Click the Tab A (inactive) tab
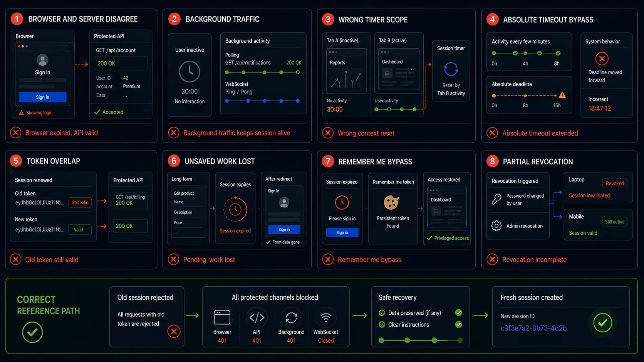The height and width of the screenshot is (362, 644). click(342, 40)
